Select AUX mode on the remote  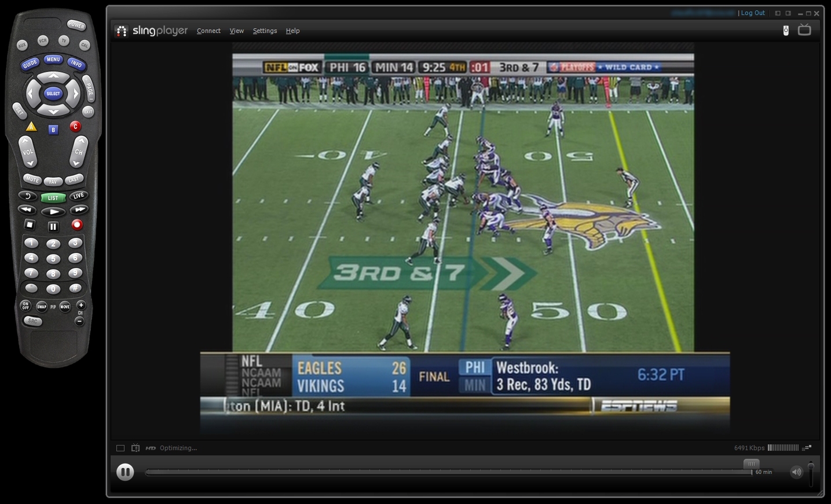pyautogui.click(x=22, y=45)
